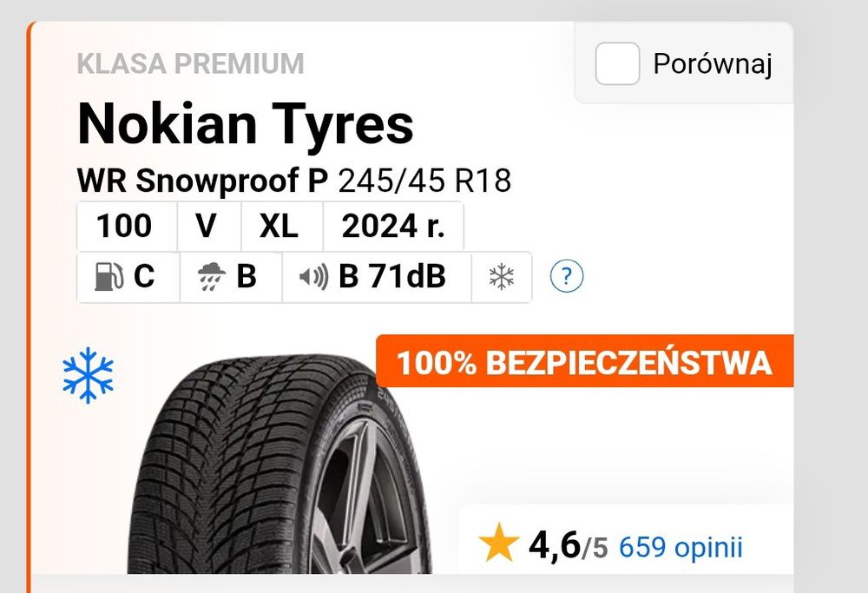Click the noise level speaker icon
Screen dimensions: 868x593
313,277
